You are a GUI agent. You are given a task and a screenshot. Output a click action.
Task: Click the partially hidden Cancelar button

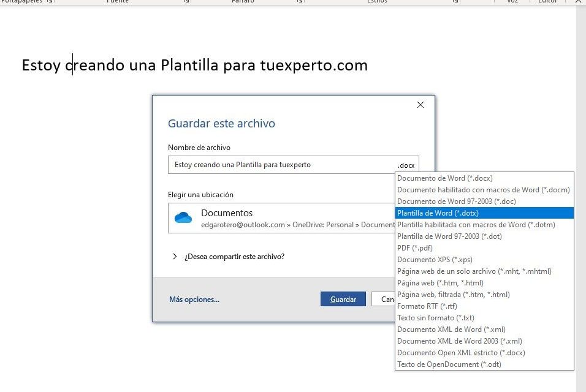point(387,300)
